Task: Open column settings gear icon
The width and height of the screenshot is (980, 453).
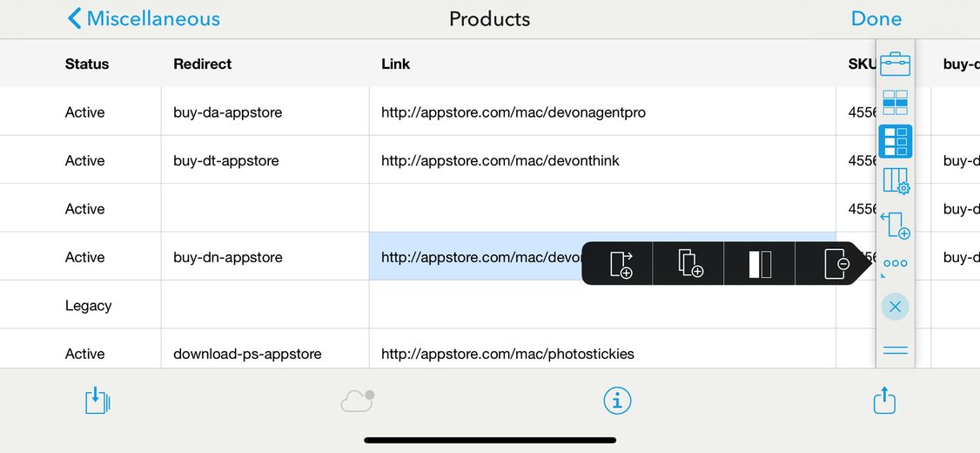Action: (x=896, y=181)
